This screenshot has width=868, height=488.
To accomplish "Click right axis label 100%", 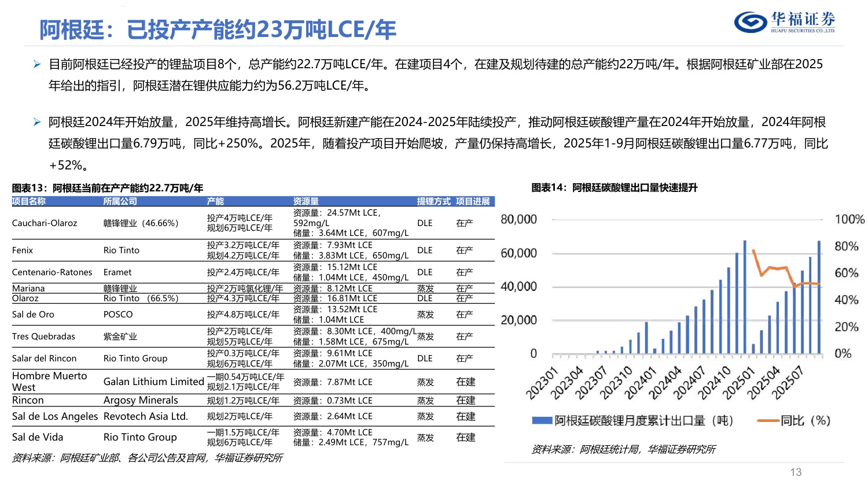I will [x=849, y=219].
